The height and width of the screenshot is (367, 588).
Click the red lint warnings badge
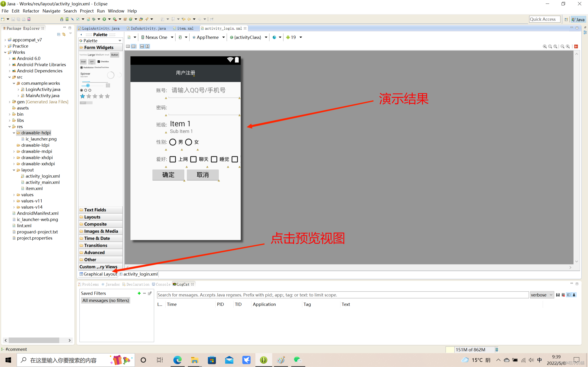pyautogui.click(x=576, y=46)
